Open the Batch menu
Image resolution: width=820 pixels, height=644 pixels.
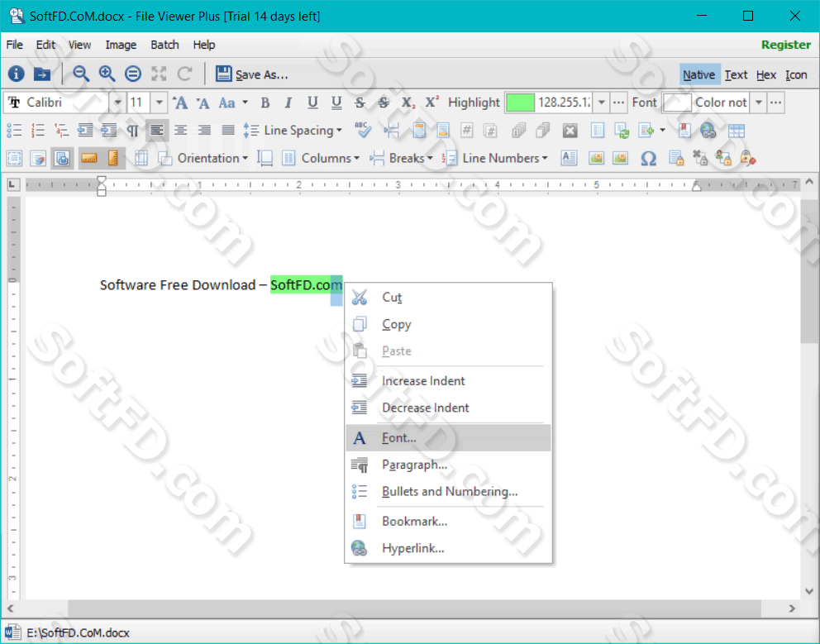(x=164, y=45)
